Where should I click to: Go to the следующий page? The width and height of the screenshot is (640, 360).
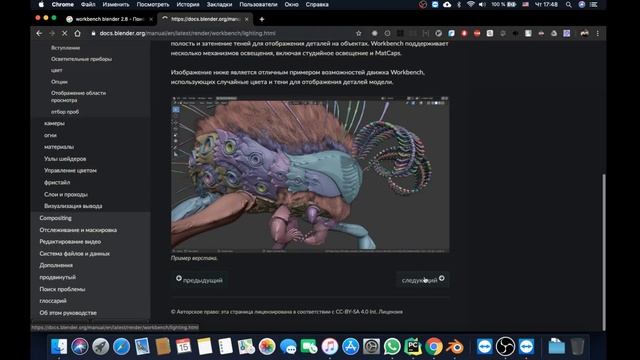coord(423,280)
